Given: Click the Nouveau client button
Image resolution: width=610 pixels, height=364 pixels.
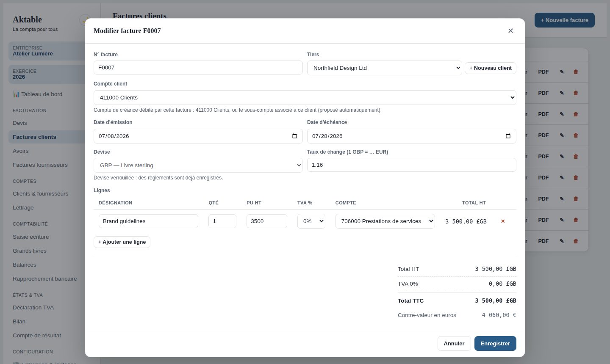Looking at the screenshot, I should click(490, 68).
